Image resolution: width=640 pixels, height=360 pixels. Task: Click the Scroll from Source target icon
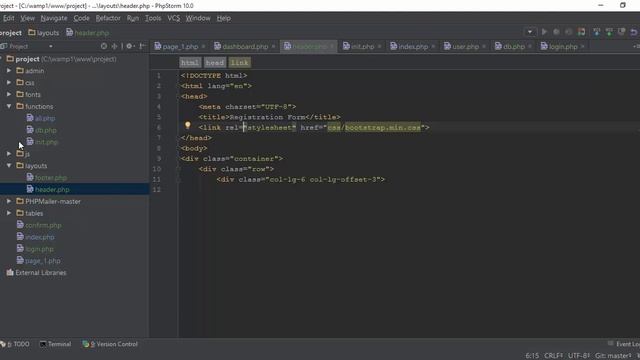tap(104, 46)
